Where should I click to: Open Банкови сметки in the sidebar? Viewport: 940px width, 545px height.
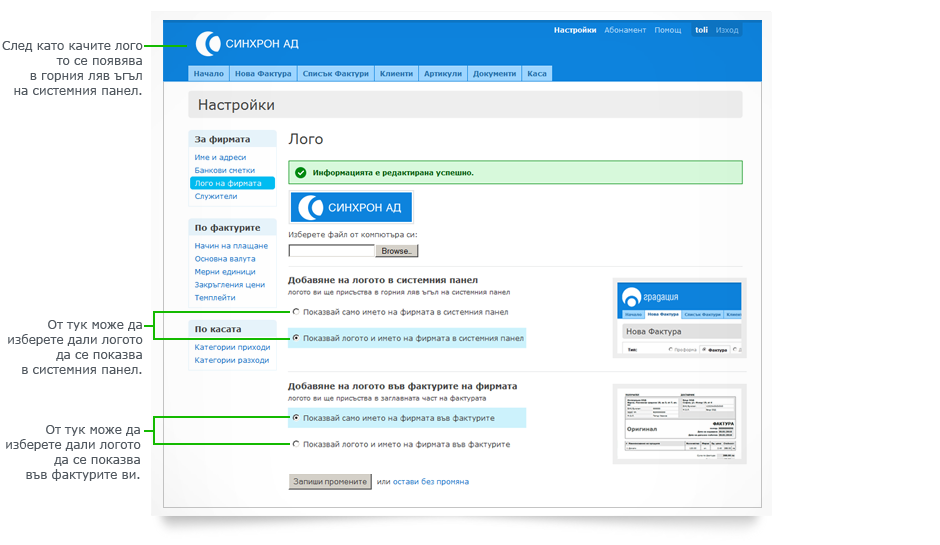pyautogui.click(x=224, y=170)
